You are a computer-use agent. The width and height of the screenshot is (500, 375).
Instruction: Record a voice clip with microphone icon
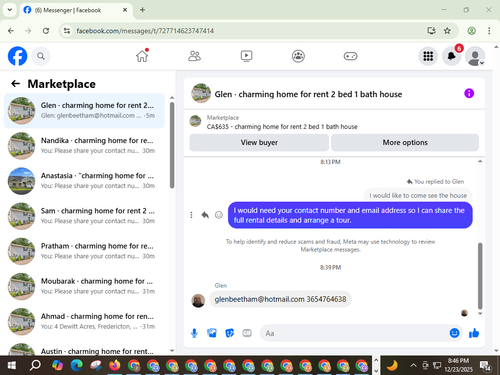[x=194, y=333]
